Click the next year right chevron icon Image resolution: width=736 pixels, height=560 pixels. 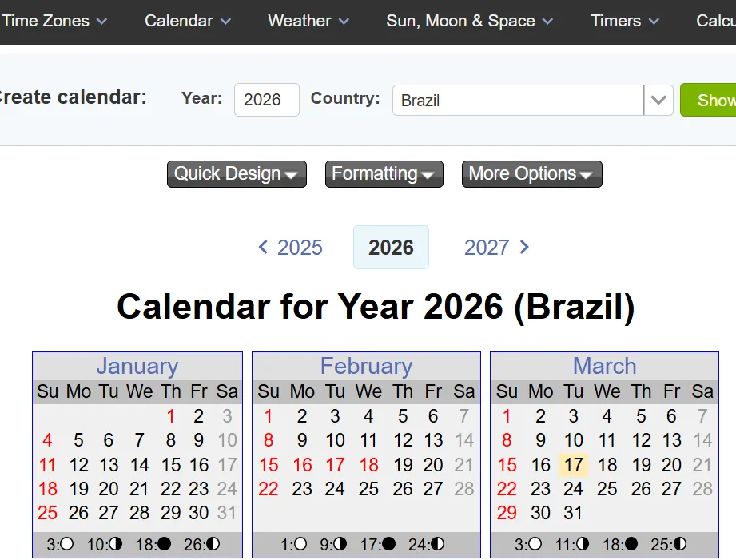(x=524, y=247)
